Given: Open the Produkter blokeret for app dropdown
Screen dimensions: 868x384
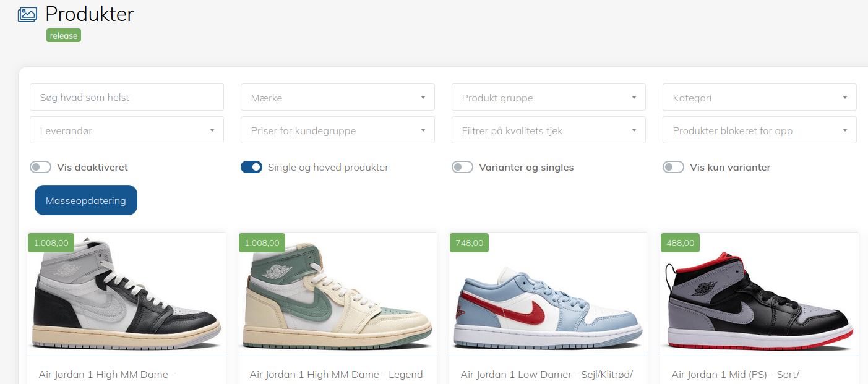Looking at the screenshot, I should pyautogui.click(x=760, y=130).
